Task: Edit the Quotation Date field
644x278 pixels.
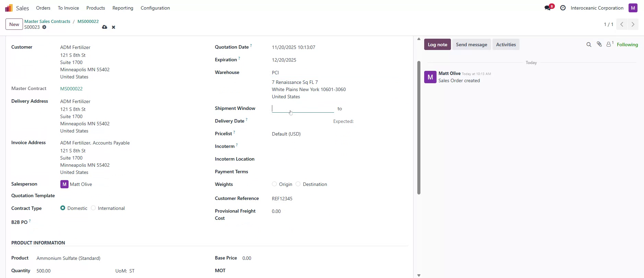Action: tap(339, 47)
